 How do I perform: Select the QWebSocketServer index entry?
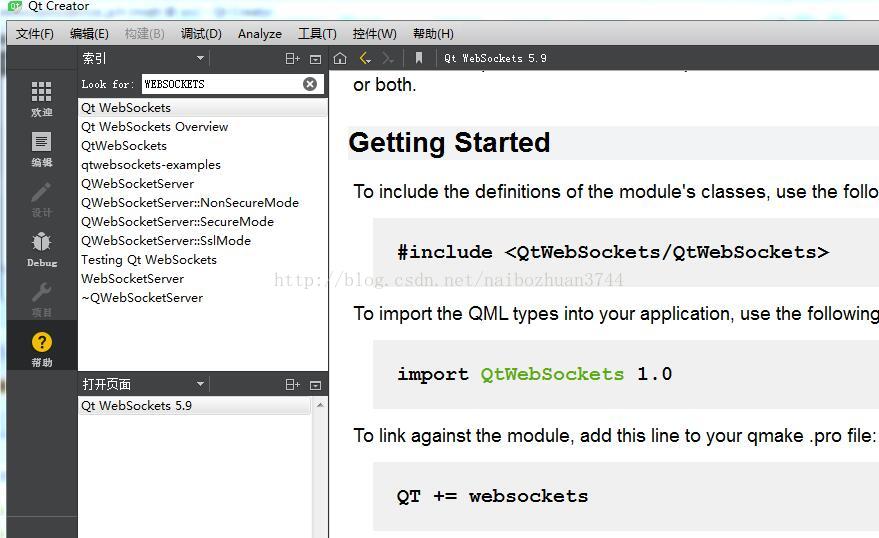click(202, 184)
